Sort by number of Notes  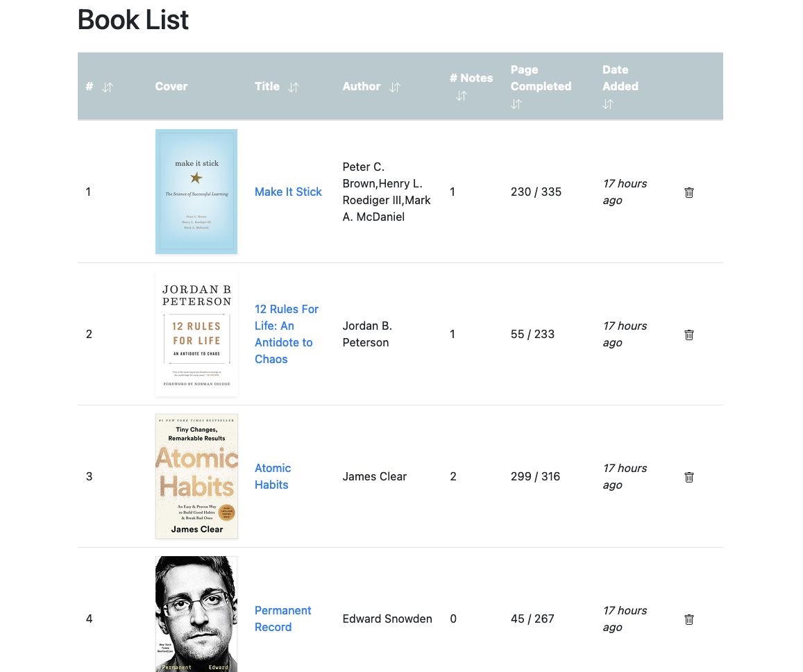click(x=462, y=96)
